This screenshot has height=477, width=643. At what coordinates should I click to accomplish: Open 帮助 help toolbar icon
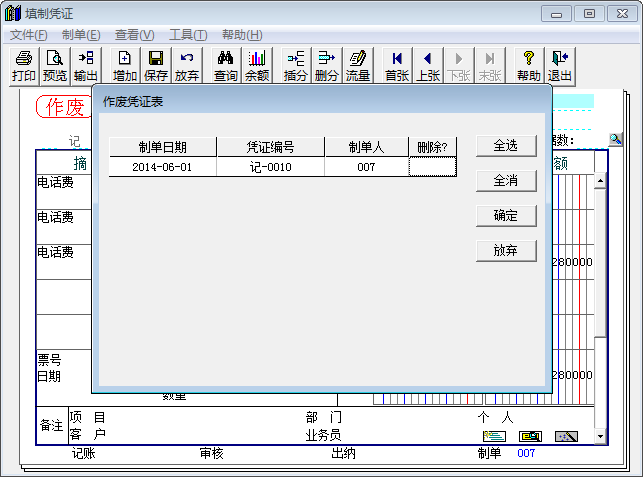pyautogui.click(x=529, y=66)
